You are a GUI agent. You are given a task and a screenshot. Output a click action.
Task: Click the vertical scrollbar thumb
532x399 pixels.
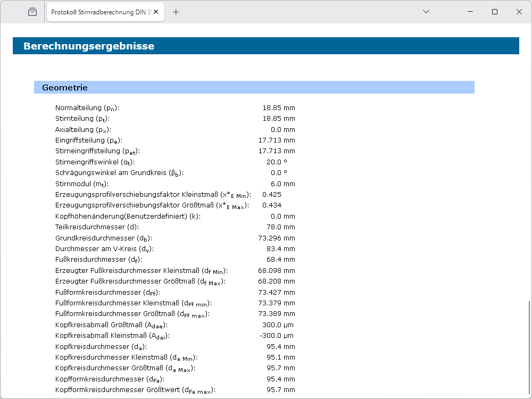[x=528, y=346]
